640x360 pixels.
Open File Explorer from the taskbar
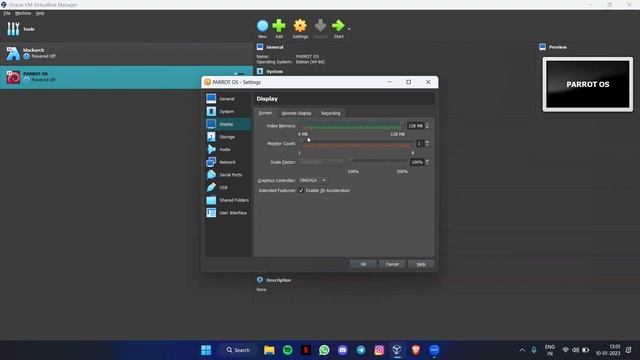[x=269, y=350]
